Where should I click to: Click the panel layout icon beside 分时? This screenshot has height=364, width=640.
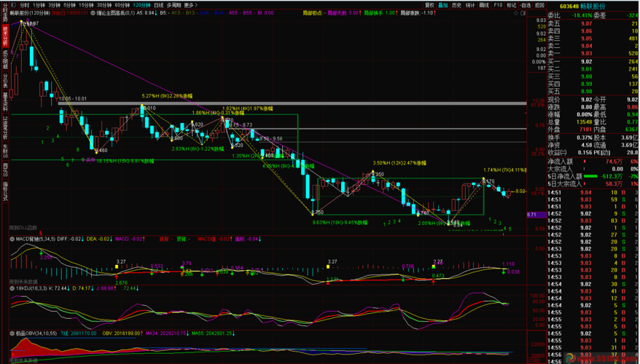[x=14, y=4]
